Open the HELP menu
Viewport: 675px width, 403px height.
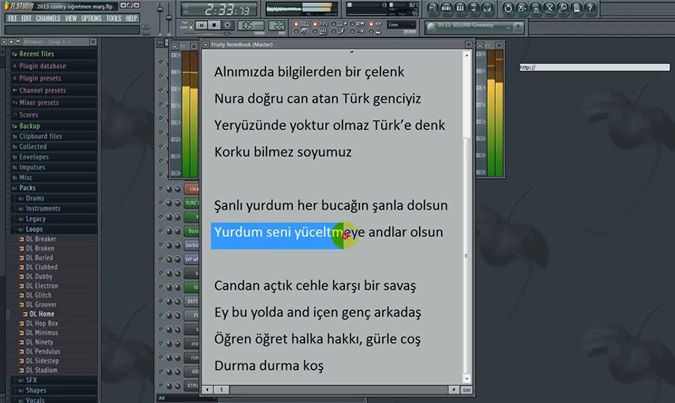[x=131, y=18]
